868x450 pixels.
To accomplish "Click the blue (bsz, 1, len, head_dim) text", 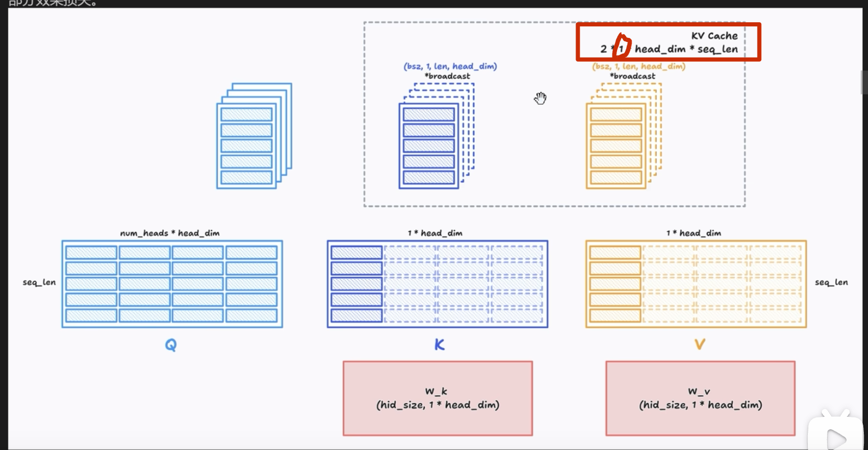I will tap(450, 66).
